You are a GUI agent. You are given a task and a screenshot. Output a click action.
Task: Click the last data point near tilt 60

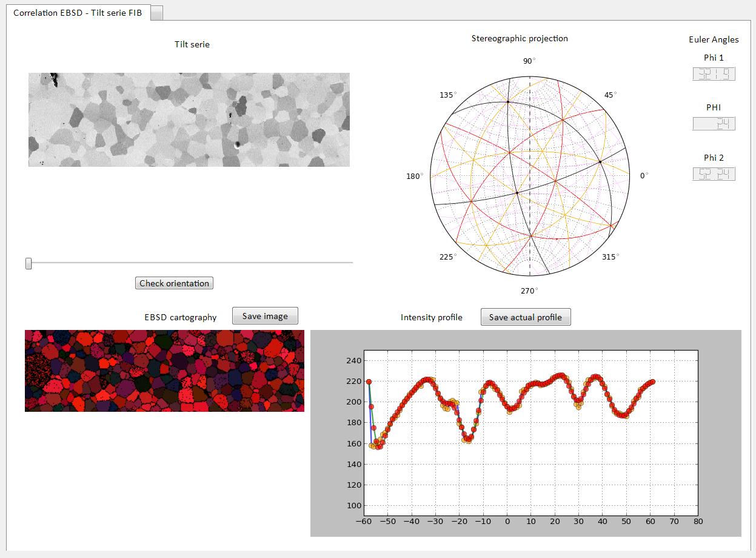click(x=652, y=382)
